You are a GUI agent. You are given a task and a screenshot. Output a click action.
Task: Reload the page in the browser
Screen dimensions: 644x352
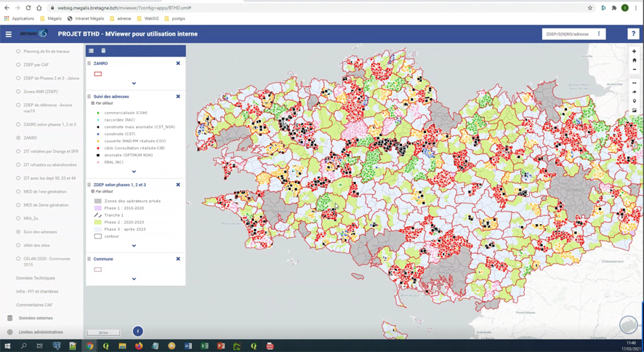pyautogui.click(x=28, y=8)
